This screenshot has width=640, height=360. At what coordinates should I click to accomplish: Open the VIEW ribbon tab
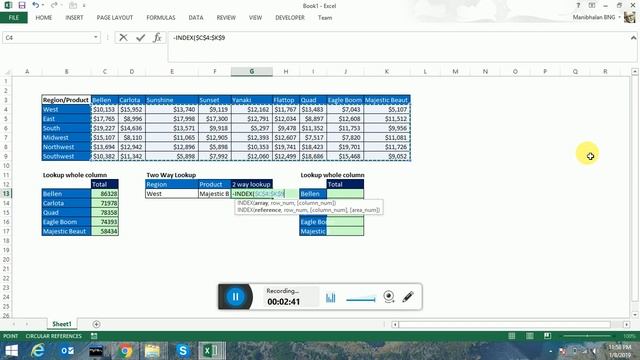pyautogui.click(x=256, y=18)
